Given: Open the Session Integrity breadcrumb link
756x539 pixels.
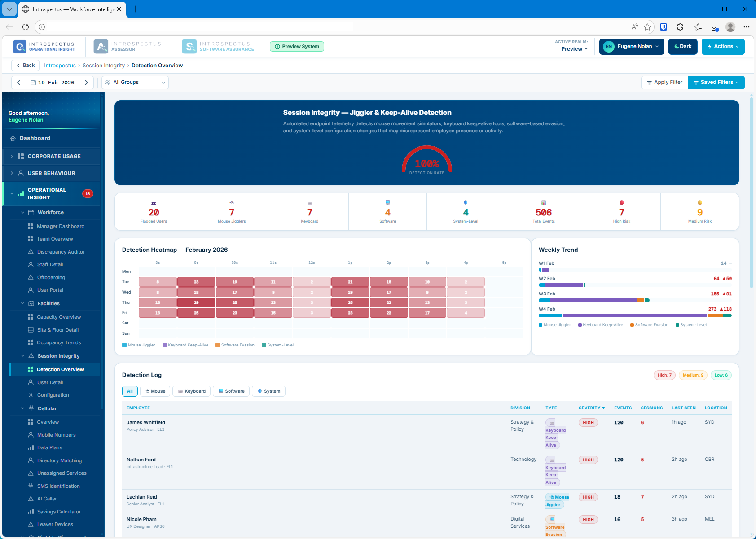Looking at the screenshot, I should coord(104,65).
